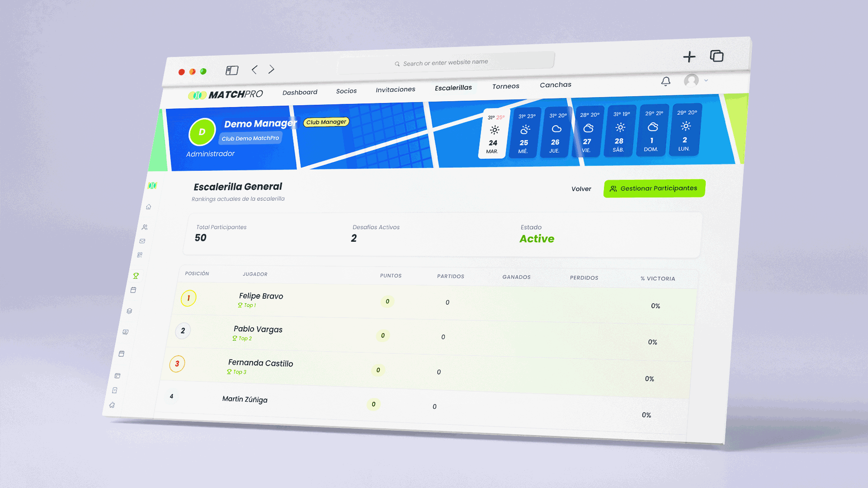The image size is (868, 488).
Task: Open the receipt sidebar icon
Action: tap(115, 390)
